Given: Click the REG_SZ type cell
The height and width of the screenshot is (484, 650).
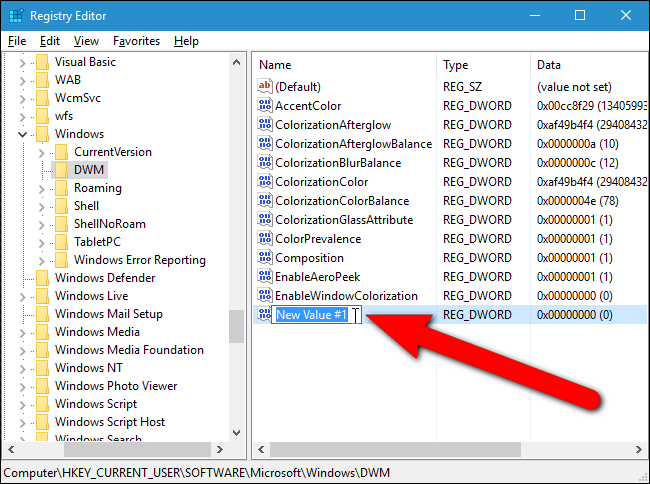Looking at the screenshot, I should point(462,87).
